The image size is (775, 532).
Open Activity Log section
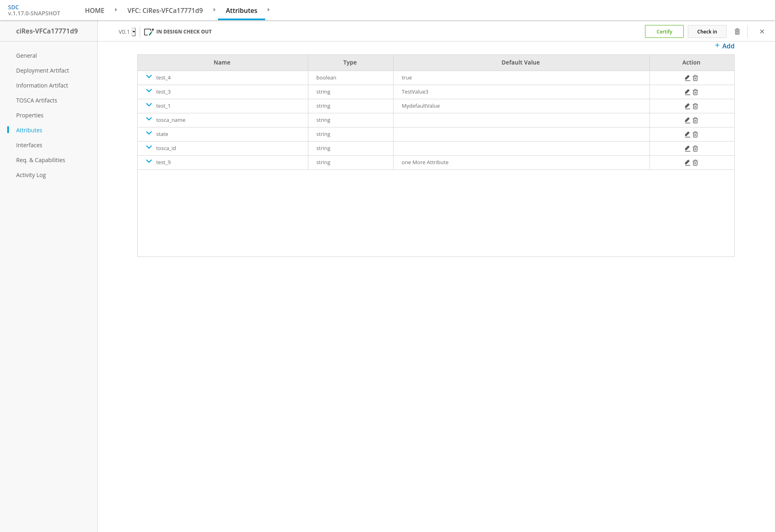(x=31, y=175)
